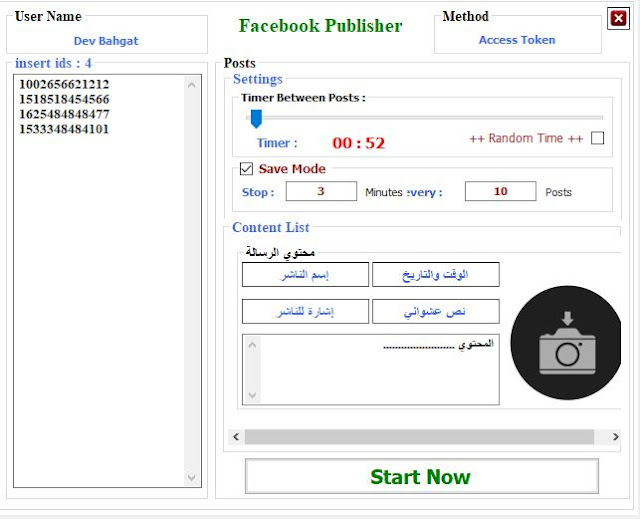Click the Timer Between Posts slider handle
The height and width of the screenshot is (520, 640).
(x=256, y=119)
